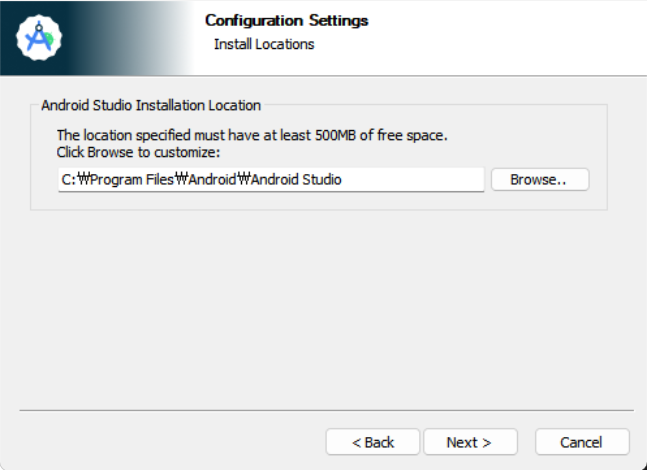
Task: Click the 'Android' folder segment in path
Action: tap(212, 179)
